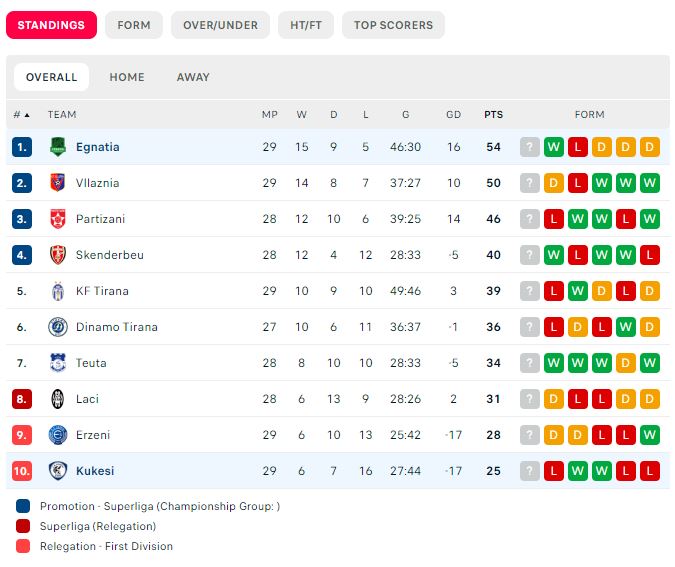Open the TOP SCORERS section
675x567 pixels.
(393, 25)
